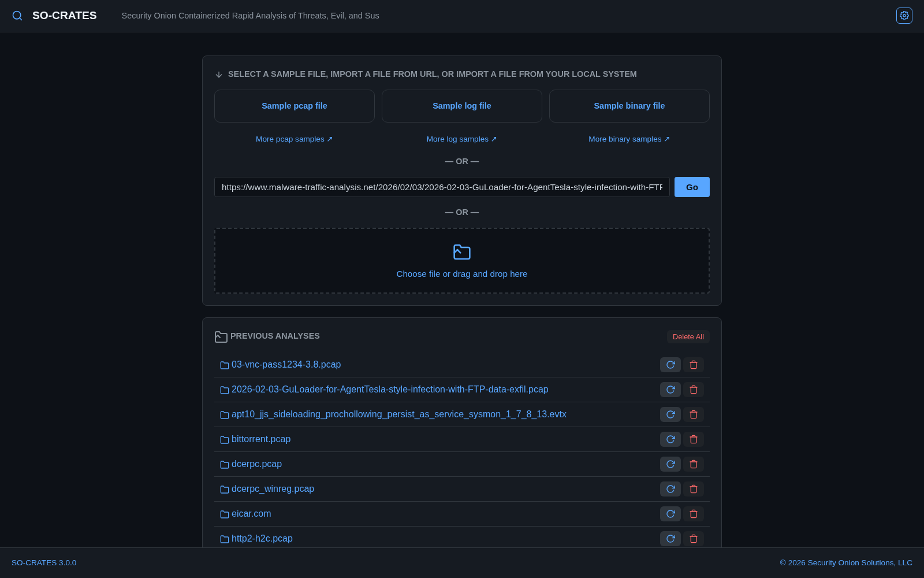Delete bittorrent.pcap from previous analyses
This screenshot has width=924, height=578.
click(694, 439)
